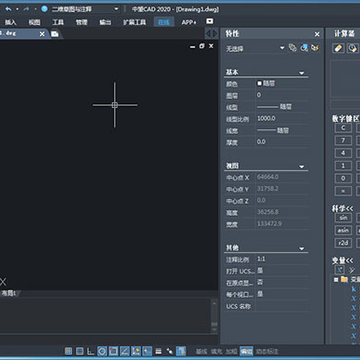
Task: Click the new variable X icon
Action: click(340, 269)
